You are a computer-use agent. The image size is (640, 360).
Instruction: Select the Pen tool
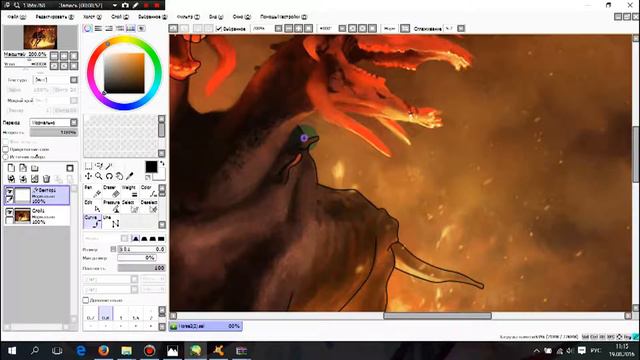tap(92, 191)
